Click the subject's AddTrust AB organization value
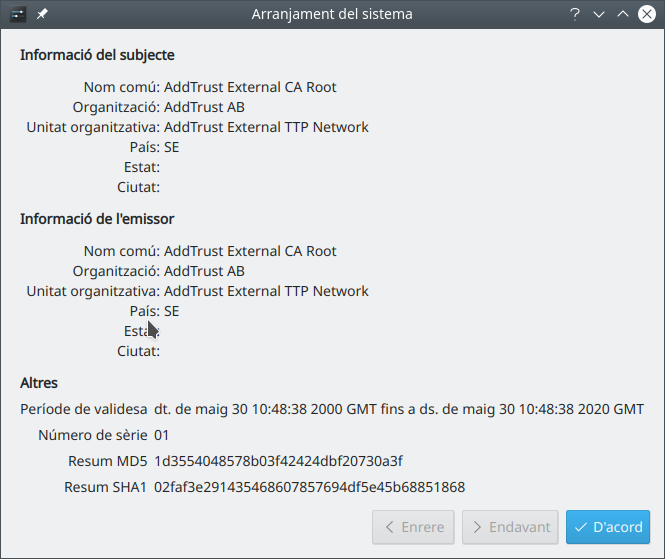Screen dimensions: 665x559 coord(204,107)
